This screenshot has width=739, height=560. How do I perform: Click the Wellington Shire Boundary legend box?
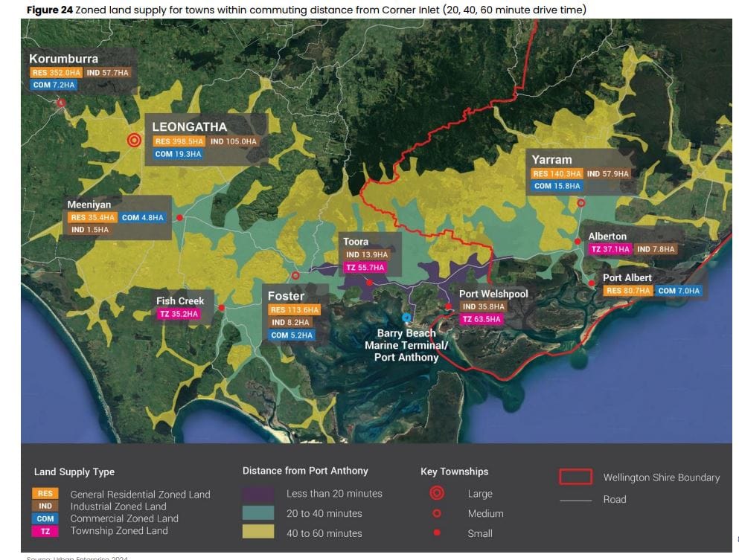pyautogui.click(x=576, y=477)
